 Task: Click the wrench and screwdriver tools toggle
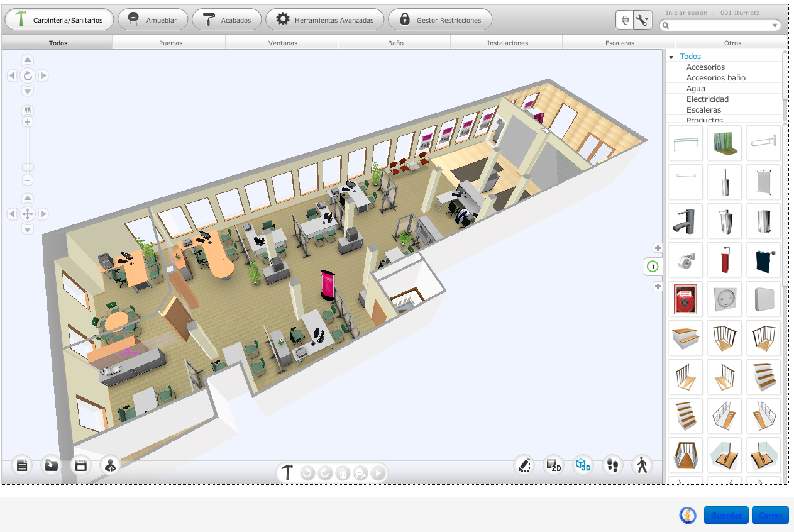[x=642, y=20]
